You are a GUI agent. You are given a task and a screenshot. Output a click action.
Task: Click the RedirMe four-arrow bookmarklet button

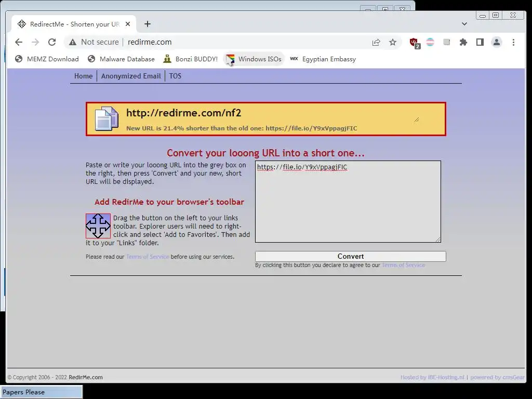click(x=98, y=225)
